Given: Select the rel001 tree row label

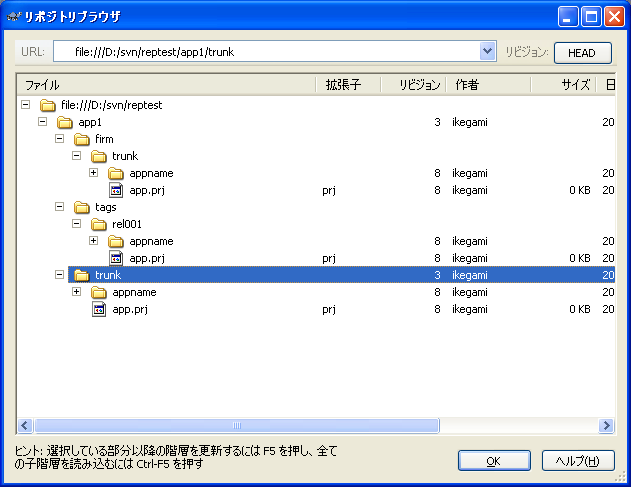Looking at the screenshot, I should pyautogui.click(x=127, y=224).
